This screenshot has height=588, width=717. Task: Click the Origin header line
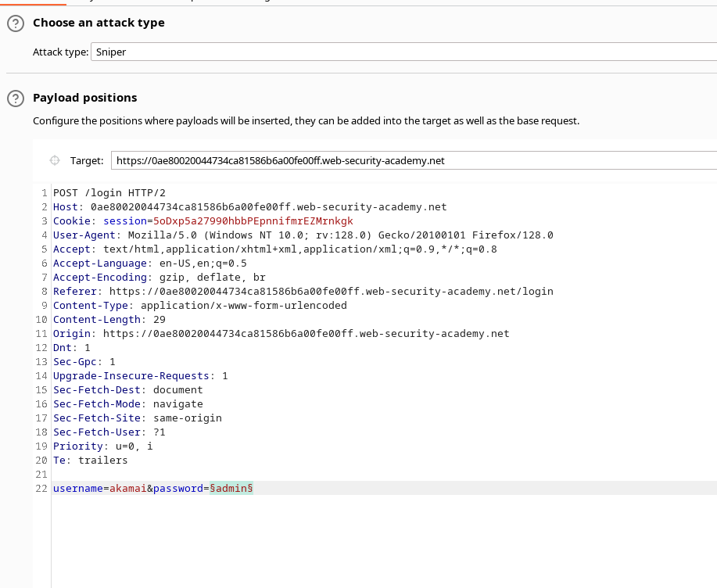[x=281, y=334]
